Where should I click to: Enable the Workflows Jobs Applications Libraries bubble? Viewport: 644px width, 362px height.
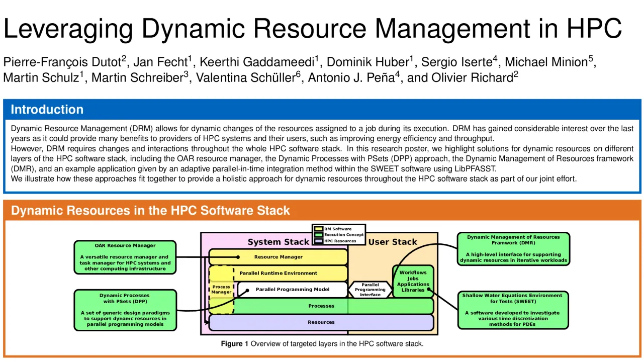[x=413, y=282]
